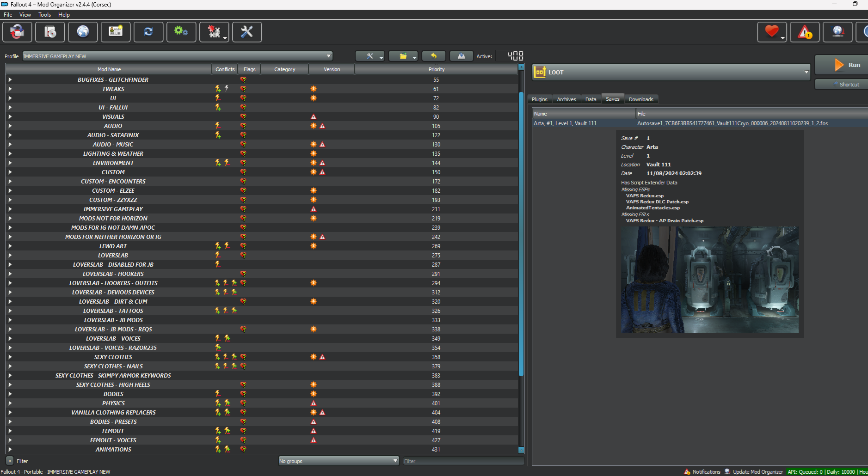The width and height of the screenshot is (868, 476).
Task: Open the Help menu
Action: coord(64,15)
